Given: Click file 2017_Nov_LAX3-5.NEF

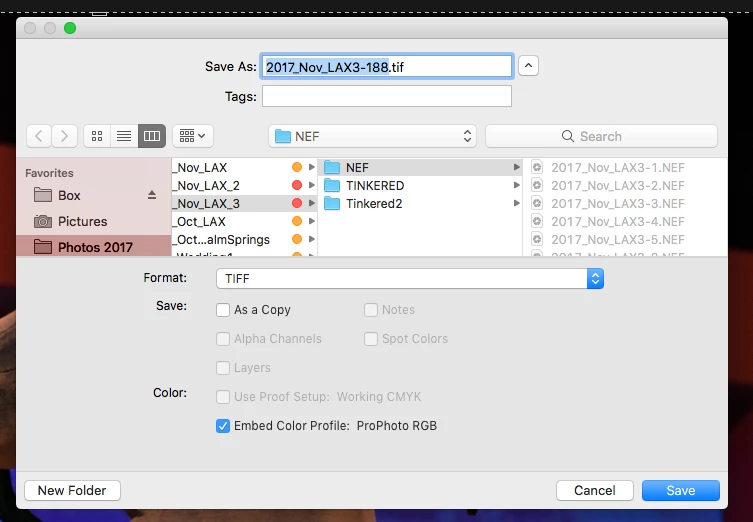Looking at the screenshot, I should tap(618, 240).
